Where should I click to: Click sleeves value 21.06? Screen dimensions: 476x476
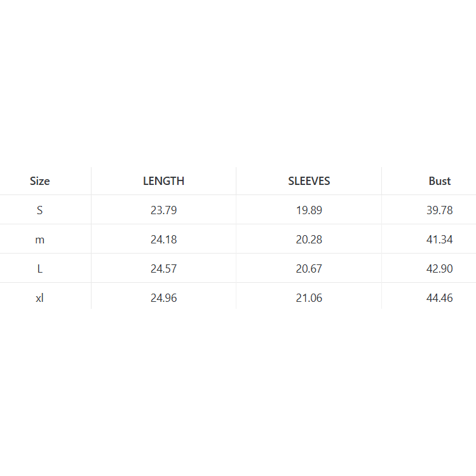tap(309, 298)
